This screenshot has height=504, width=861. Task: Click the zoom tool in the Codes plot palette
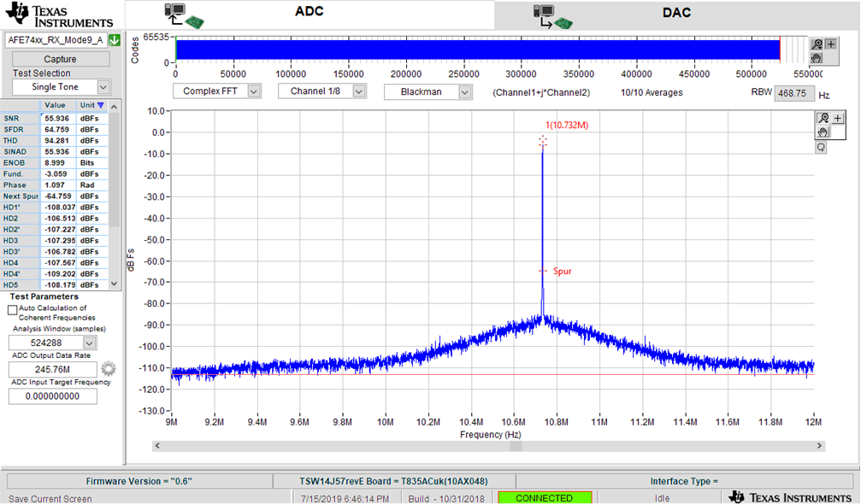pyautogui.click(x=817, y=44)
